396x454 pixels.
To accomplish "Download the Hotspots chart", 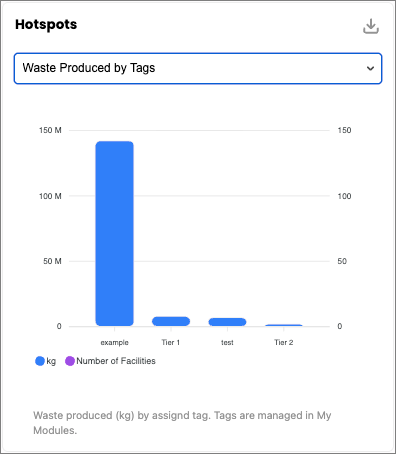I will point(371,26).
